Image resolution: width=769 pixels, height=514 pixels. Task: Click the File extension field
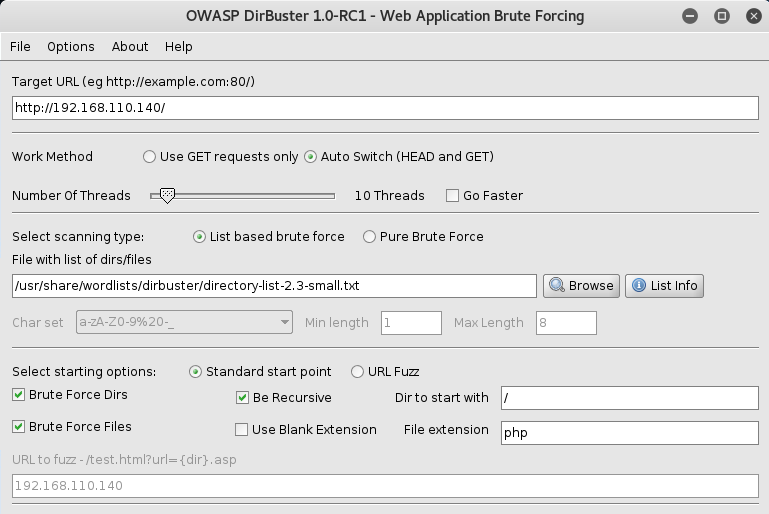click(x=630, y=433)
